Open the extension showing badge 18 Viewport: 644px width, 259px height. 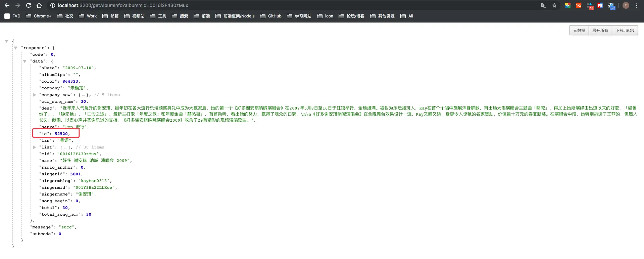[x=590, y=6]
